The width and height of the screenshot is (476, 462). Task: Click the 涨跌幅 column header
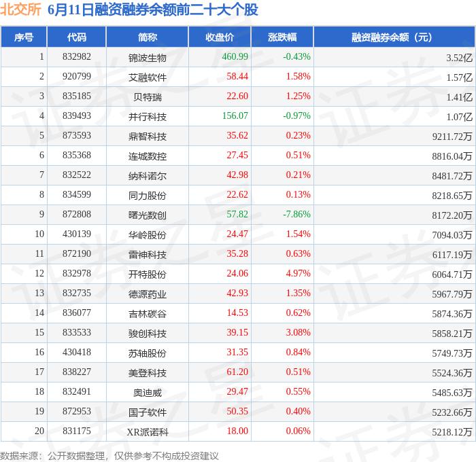coord(282,37)
